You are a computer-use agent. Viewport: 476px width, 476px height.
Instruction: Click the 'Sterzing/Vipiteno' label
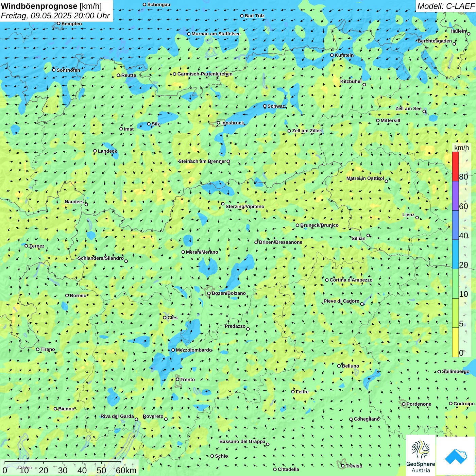point(245,206)
